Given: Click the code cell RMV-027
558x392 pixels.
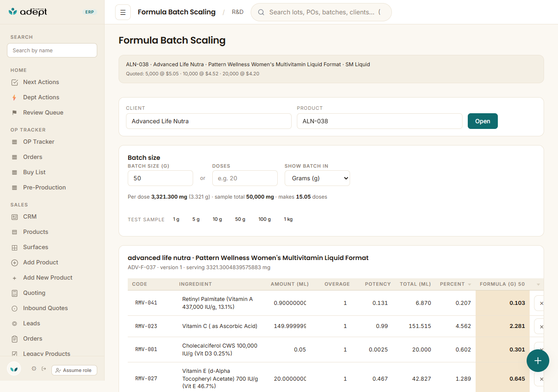Looking at the screenshot, I should (146, 379).
